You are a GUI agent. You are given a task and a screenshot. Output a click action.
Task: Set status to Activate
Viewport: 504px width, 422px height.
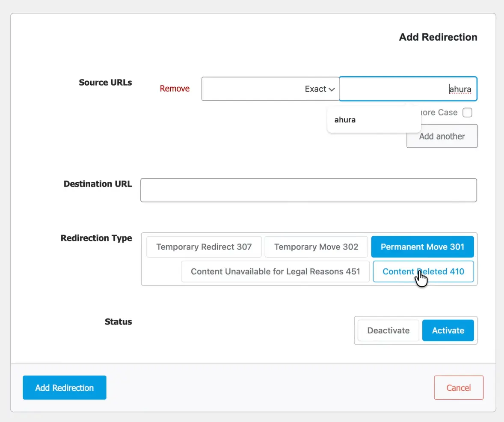(x=448, y=330)
